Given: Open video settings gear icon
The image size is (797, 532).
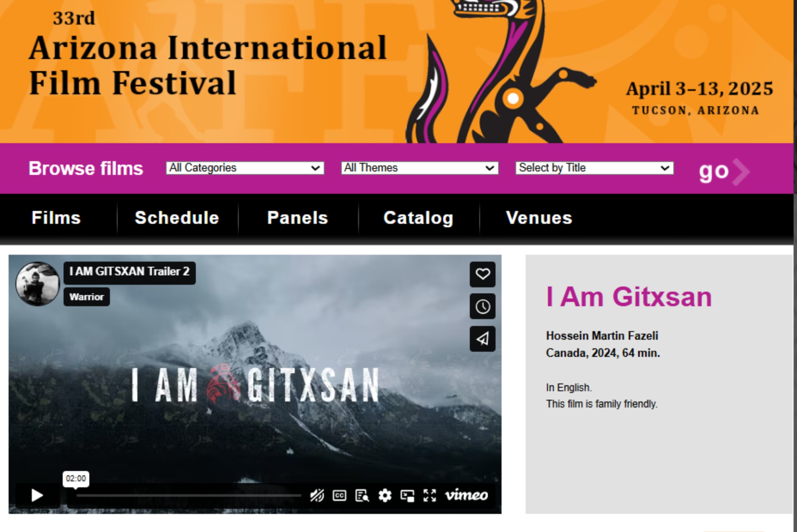Looking at the screenshot, I should point(384,495).
